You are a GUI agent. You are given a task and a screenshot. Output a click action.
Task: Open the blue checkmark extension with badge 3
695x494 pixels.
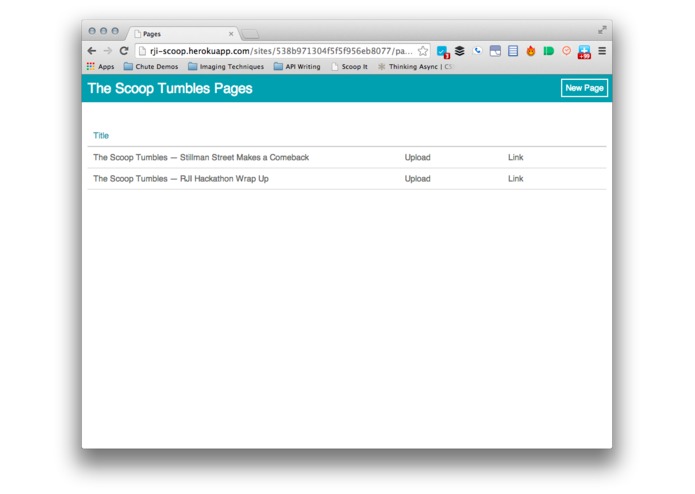point(443,51)
